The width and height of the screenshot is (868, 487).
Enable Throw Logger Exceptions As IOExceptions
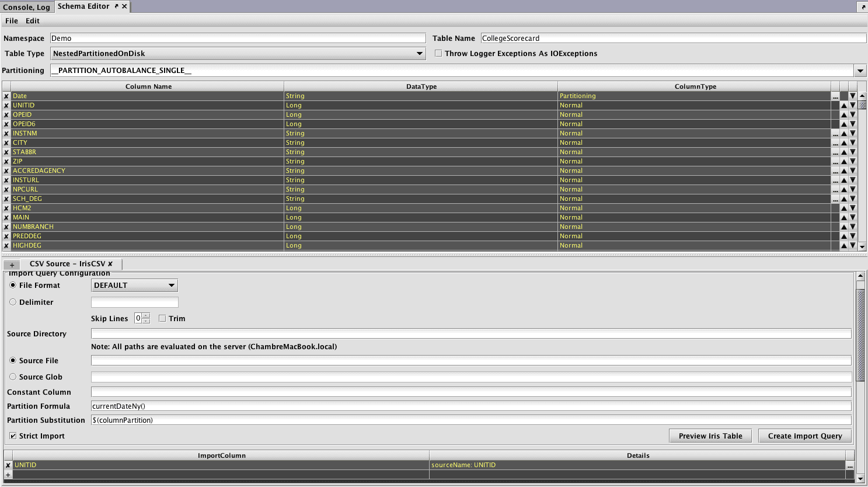point(438,54)
